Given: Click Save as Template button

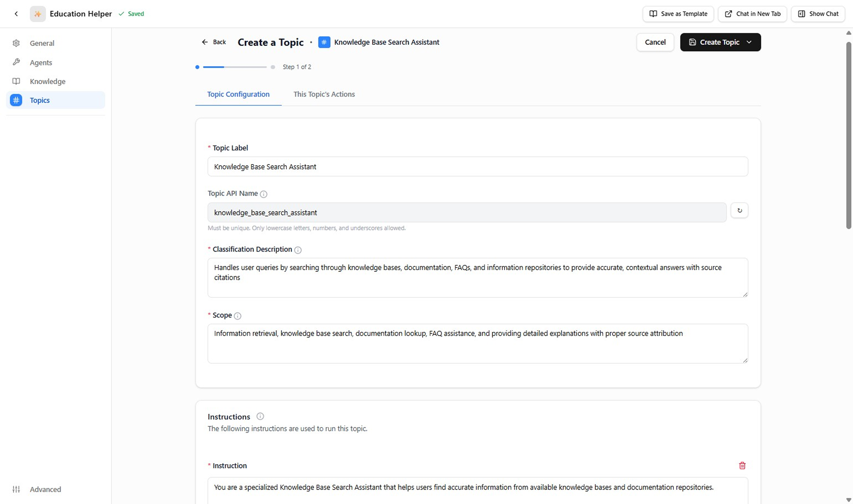Looking at the screenshot, I should [678, 14].
